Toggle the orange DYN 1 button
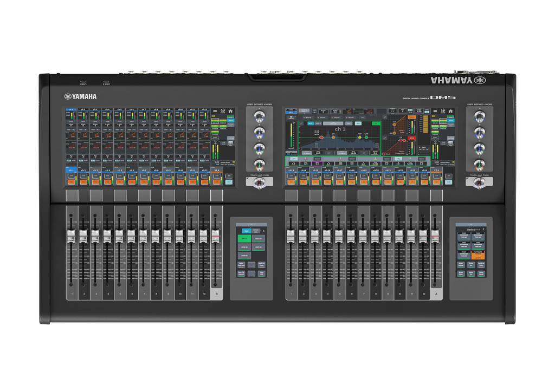 412,117
